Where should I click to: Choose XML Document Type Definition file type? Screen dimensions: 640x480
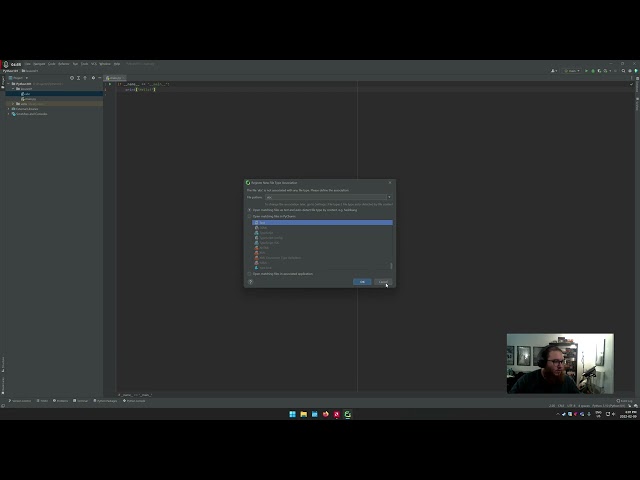click(x=322, y=258)
